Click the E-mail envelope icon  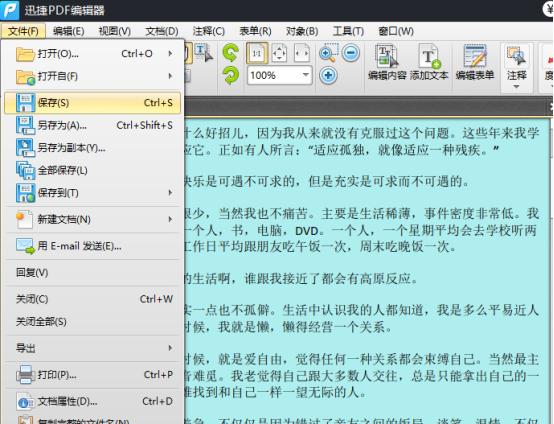[25, 246]
